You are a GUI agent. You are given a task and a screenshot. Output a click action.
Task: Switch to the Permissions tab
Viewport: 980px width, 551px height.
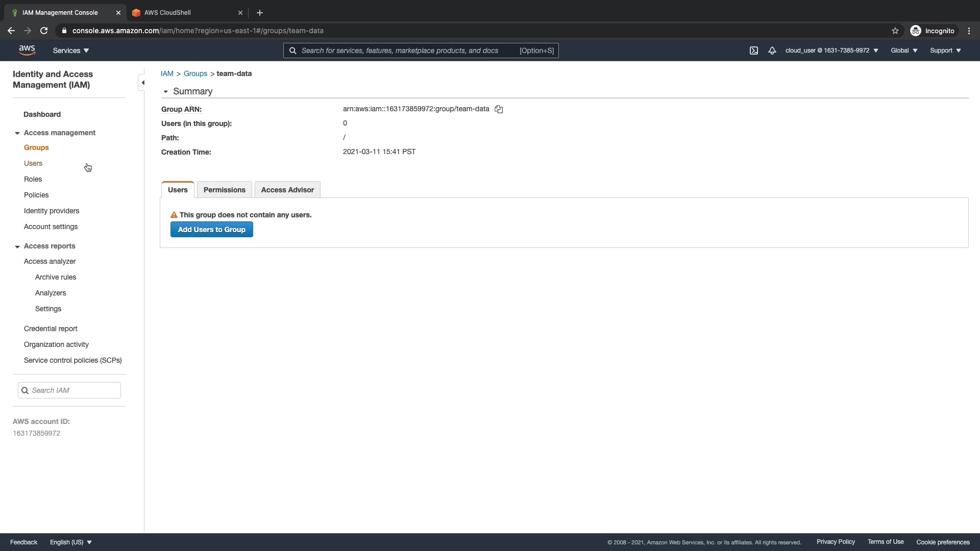pyautogui.click(x=224, y=190)
